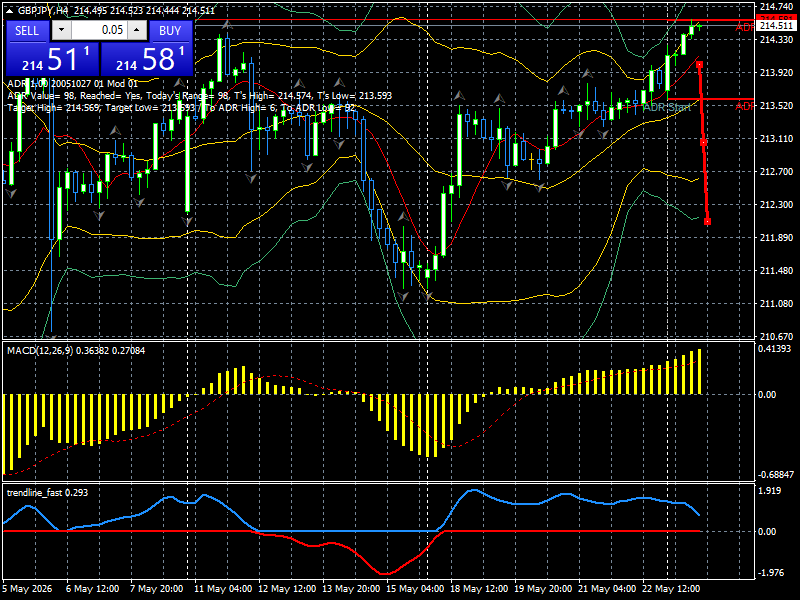Image resolution: width=800 pixels, height=600 pixels.
Task: Click the SELL button
Action: pyautogui.click(x=28, y=31)
